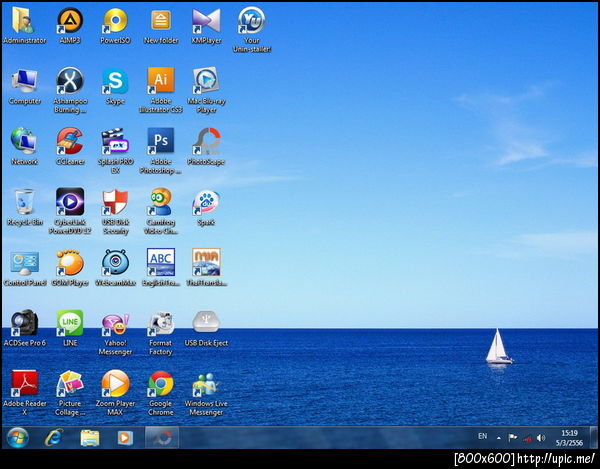Image resolution: width=600 pixels, height=469 pixels.
Task: Open Windows Explorer from taskbar
Action: point(90,438)
